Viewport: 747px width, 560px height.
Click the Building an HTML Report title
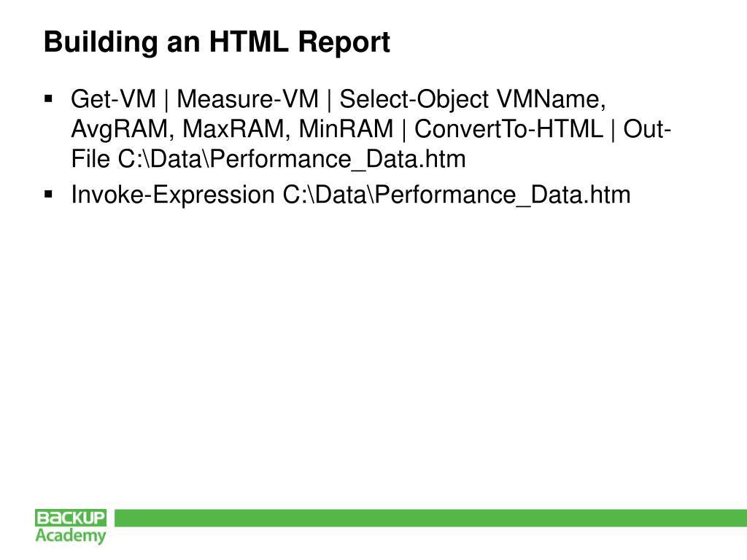[x=217, y=42]
